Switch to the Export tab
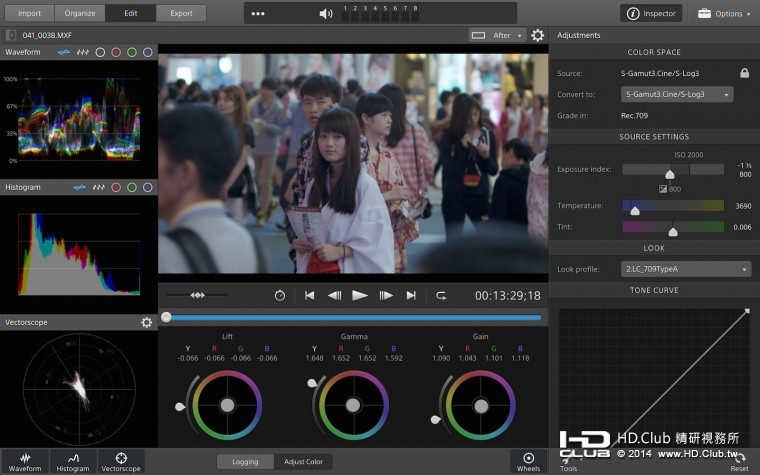The width and height of the screenshot is (760, 475). tap(181, 14)
